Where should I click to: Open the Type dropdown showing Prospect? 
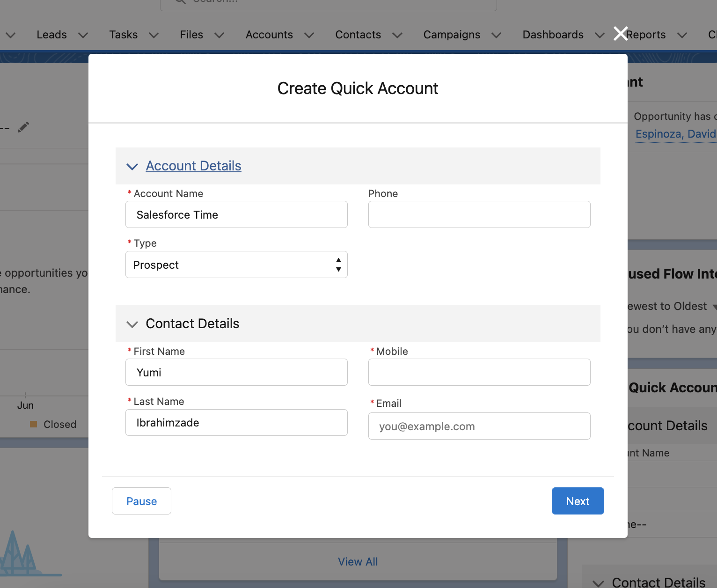pos(236,265)
